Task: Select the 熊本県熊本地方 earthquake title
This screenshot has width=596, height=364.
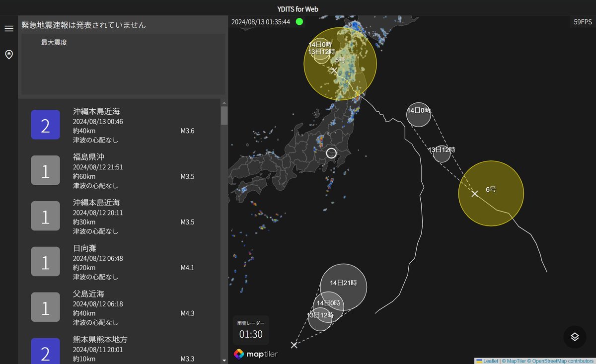Action: point(100,340)
